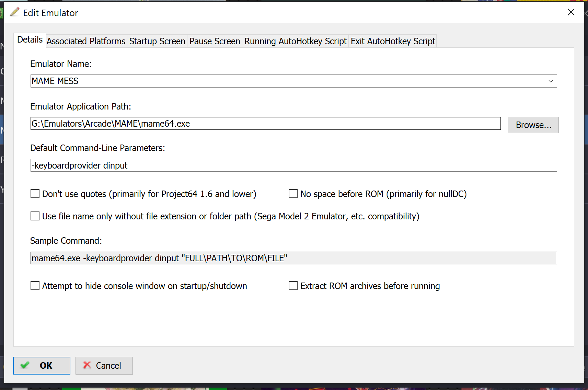Viewport: 588px width, 390px height.
Task: Cancel editing the emulator
Action: point(104,366)
